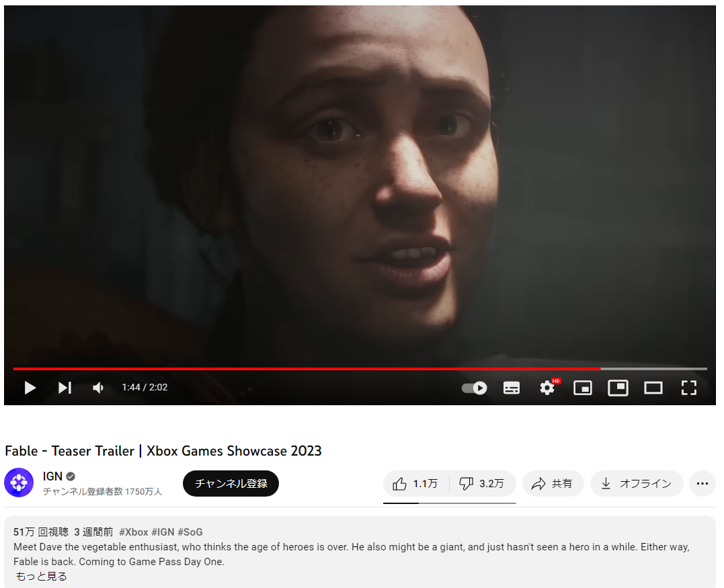Viewport: 724px width, 588px height.
Task: Turn on subtitles with captions icon
Action: (x=511, y=388)
